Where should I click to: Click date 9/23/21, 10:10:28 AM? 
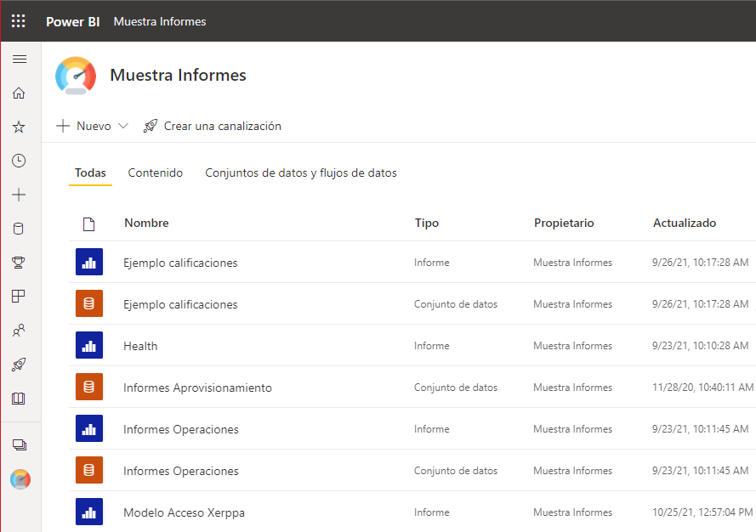[700, 346]
